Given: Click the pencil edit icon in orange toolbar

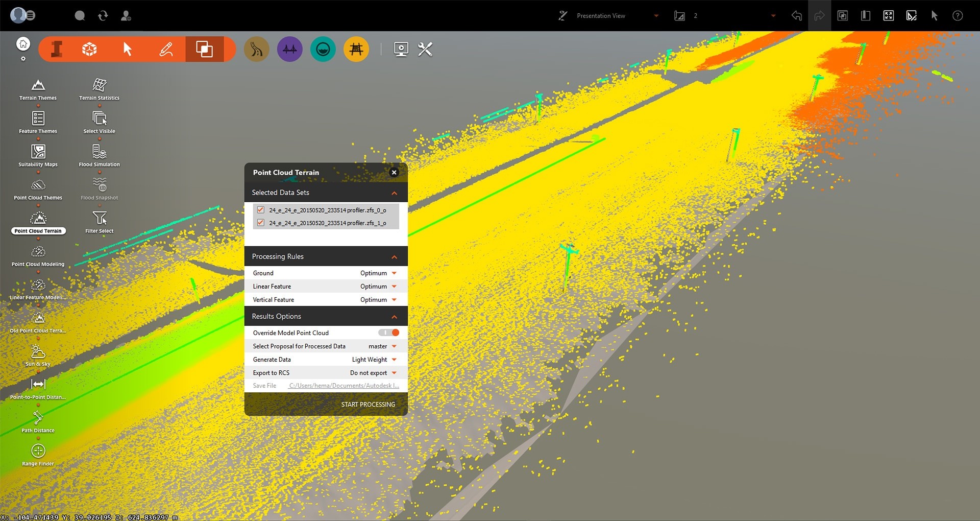Looking at the screenshot, I should (166, 49).
